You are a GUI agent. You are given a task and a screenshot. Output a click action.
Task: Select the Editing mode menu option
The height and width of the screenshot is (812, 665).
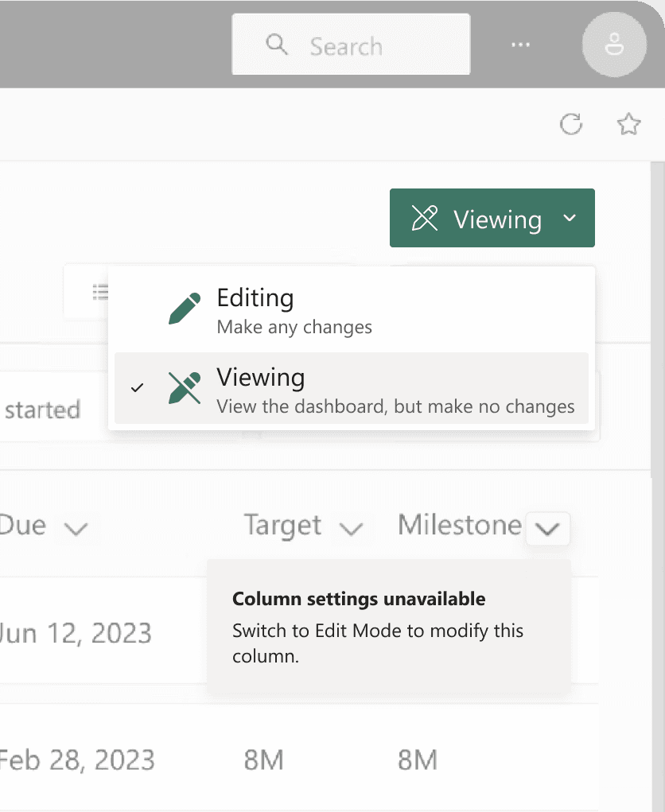point(350,310)
